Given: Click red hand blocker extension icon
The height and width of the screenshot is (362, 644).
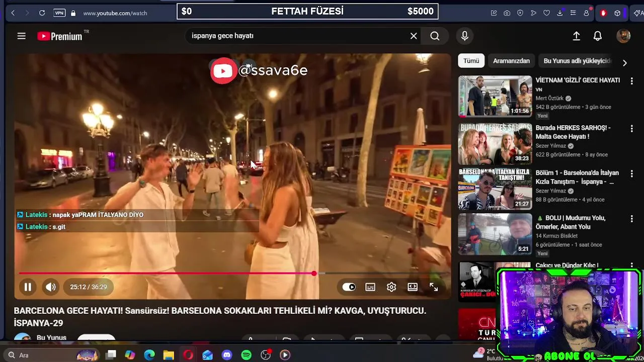Looking at the screenshot, I should tap(603, 13).
